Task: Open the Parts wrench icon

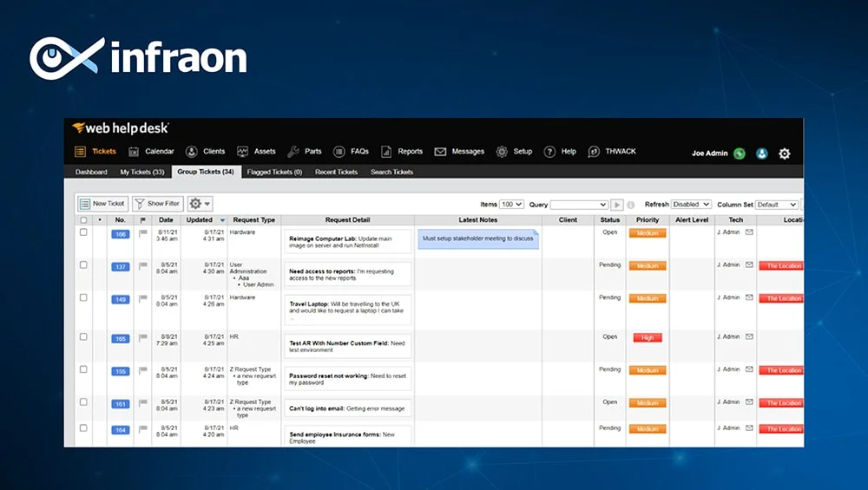Action: (x=293, y=152)
